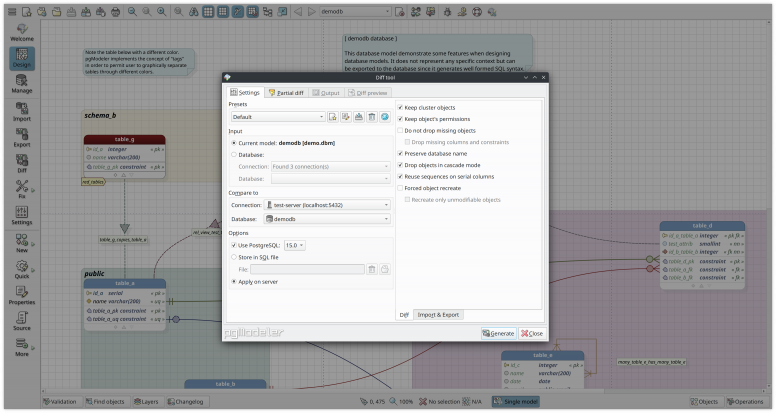Click the Import sidebar icon

pyautogui.click(x=22, y=112)
